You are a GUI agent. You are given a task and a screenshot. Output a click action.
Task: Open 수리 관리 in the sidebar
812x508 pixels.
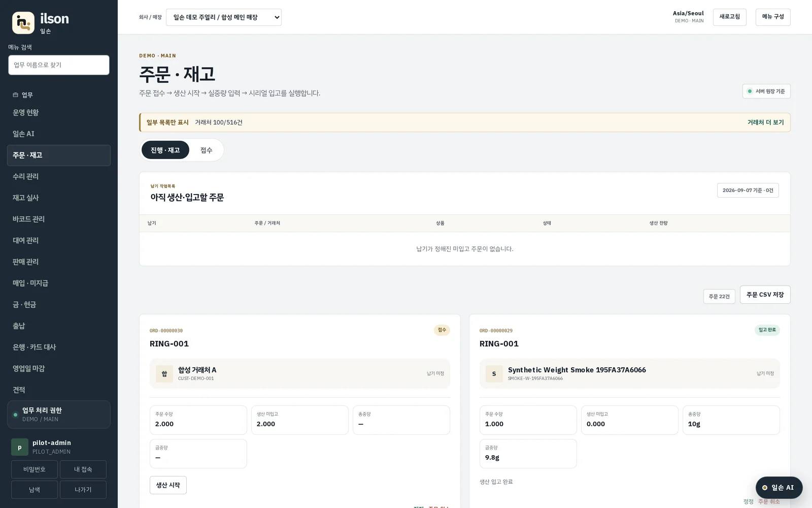point(59,177)
